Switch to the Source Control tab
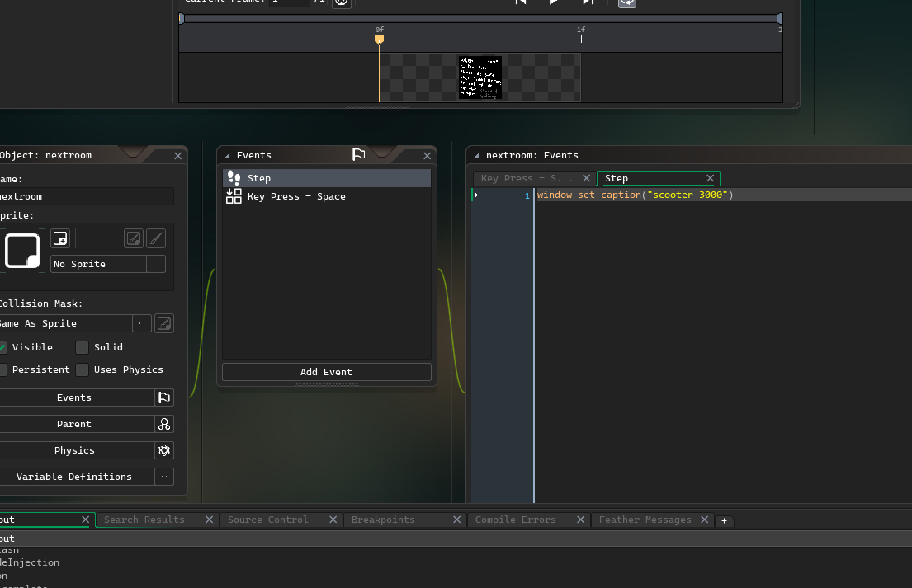Screen dimensions: 912x588 [x=267, y=520]
